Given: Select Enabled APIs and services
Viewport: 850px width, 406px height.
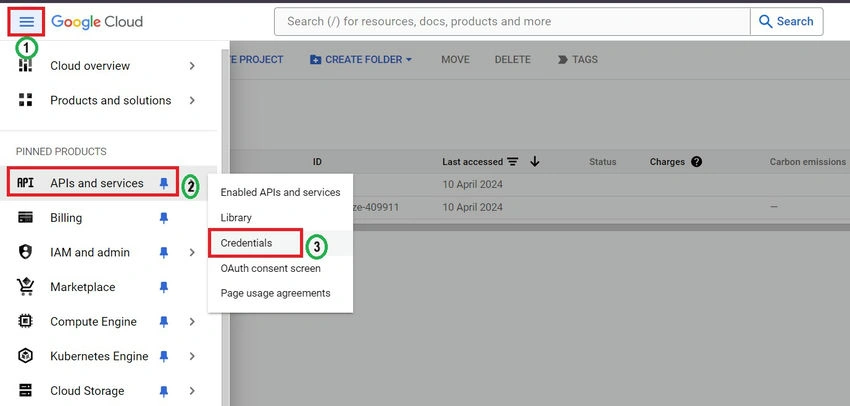Looking at the screenshot, I should tap(280, 192).
